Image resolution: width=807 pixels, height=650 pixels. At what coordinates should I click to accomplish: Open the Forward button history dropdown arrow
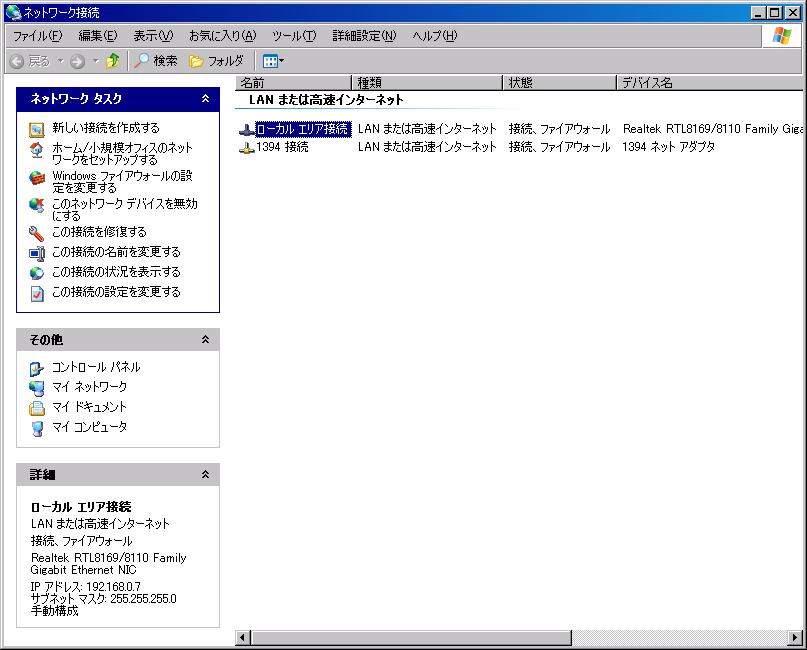[96, 61]
